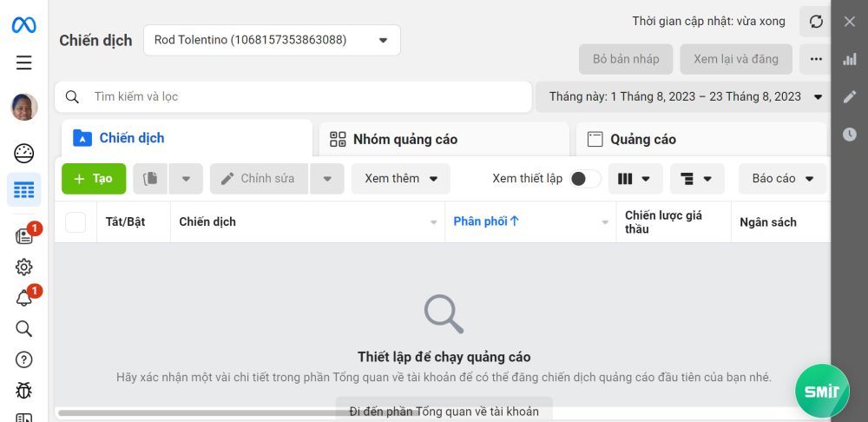Image resolution: width=868 pixels, height=422 pixels.
Task: Switch to the Chiến dịch tab
Action: [x=187, y=138]
